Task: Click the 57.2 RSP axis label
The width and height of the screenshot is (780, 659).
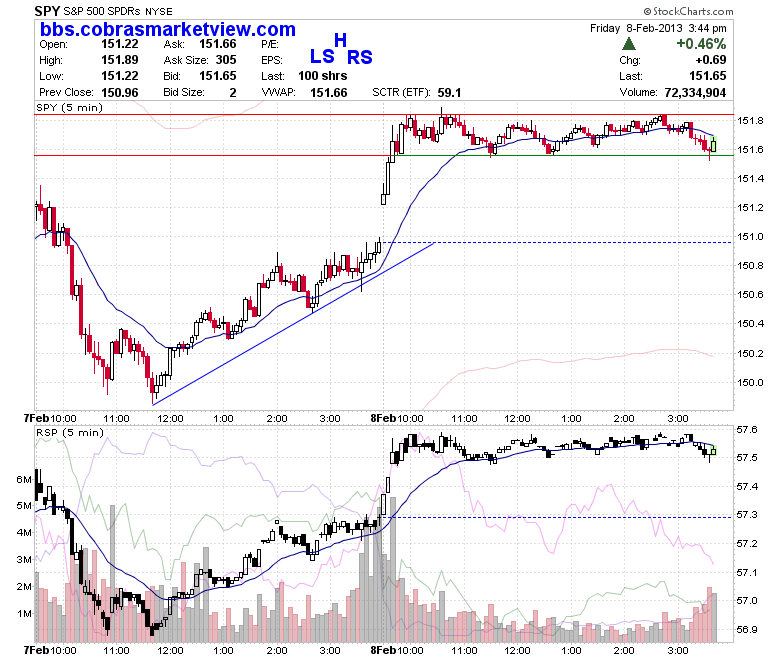Action: (x=747, y=543)
